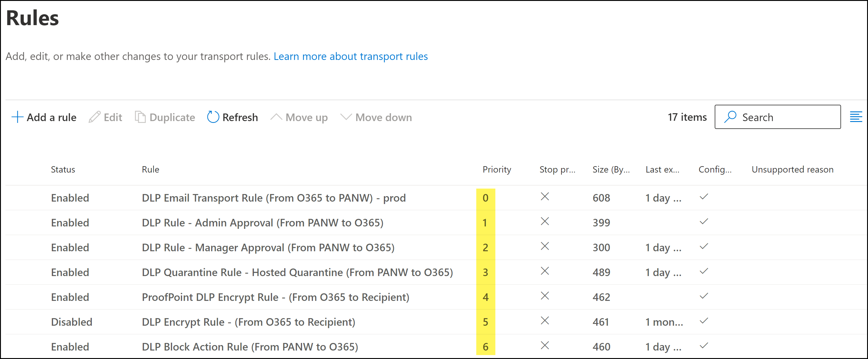
Task: Click the Move down chevron icon
Action: (346, 117)
